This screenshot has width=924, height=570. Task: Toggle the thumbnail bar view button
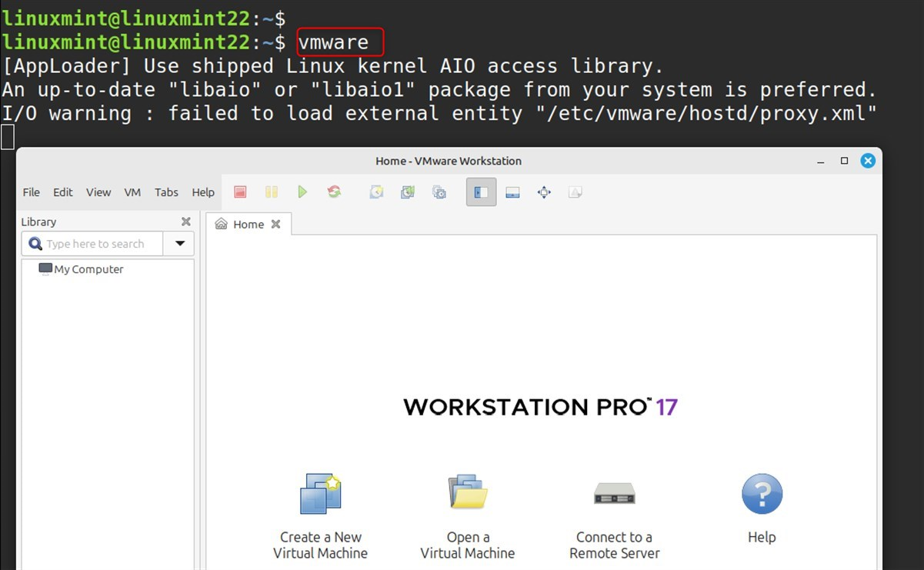tap(512, 192)
